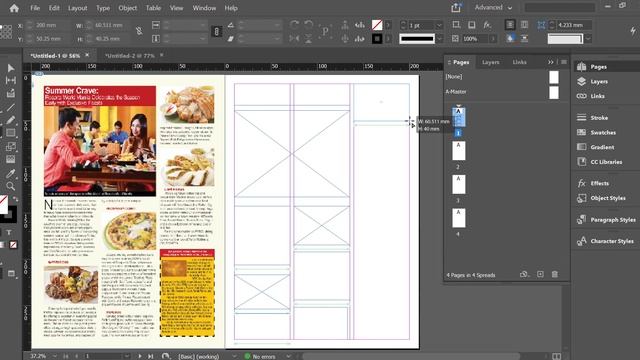Select the Selection tool arrow
Viewport: 640px width, 360px height.
pos(11,68)
